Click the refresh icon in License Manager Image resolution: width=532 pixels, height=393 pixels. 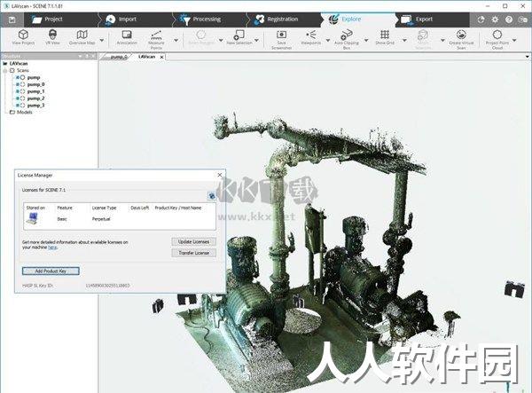[212, 196]
